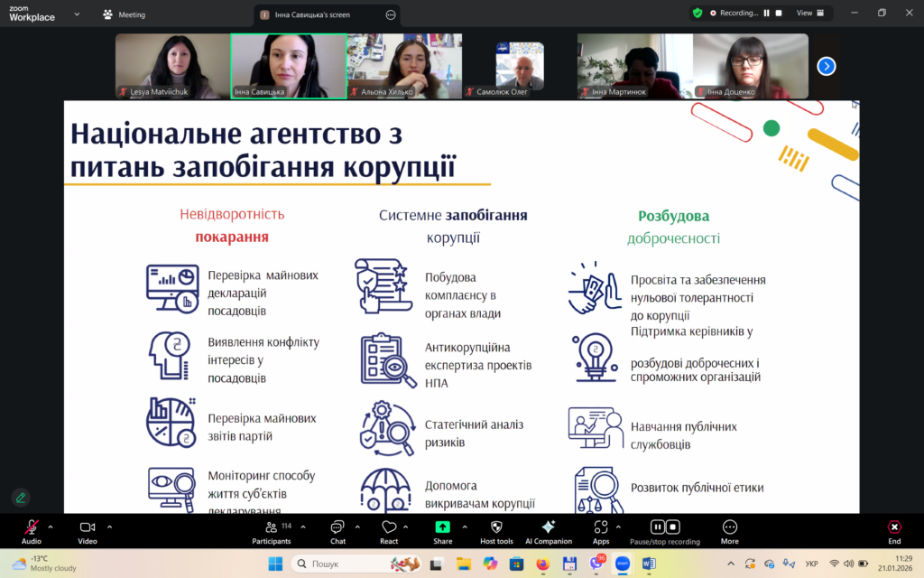Launch AI Companion
Image resolution: width=924 pixels, height=578 pixels.
click(x=549, y=527)
